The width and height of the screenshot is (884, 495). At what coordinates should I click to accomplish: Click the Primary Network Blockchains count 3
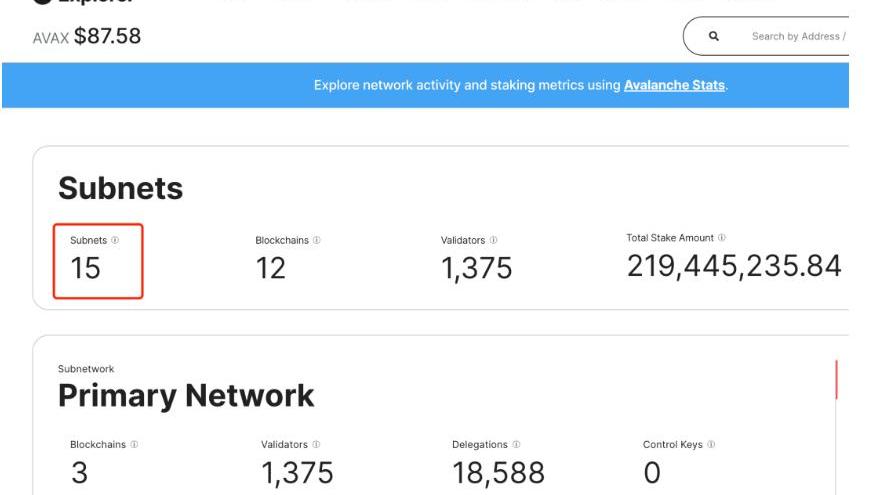coord(79,473)
